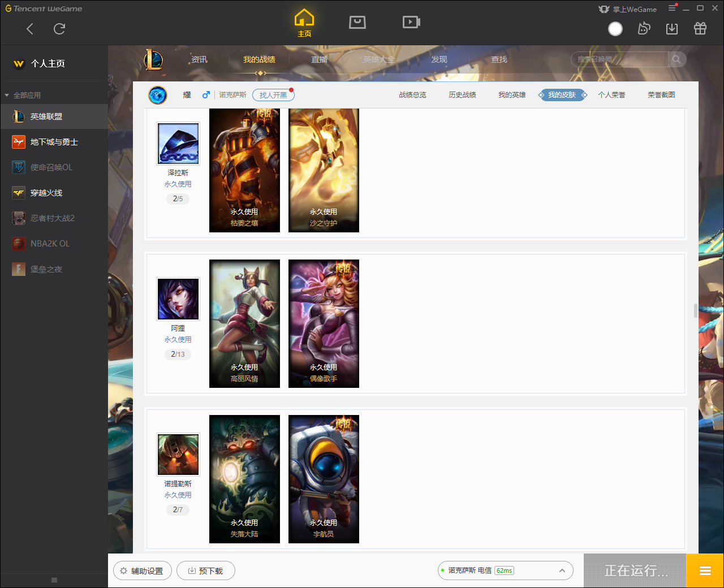Image resolution: width=724 pixels, height=588 pixels.
Task: Open the video/live icon in top bar
Action: tap(411, 22)
